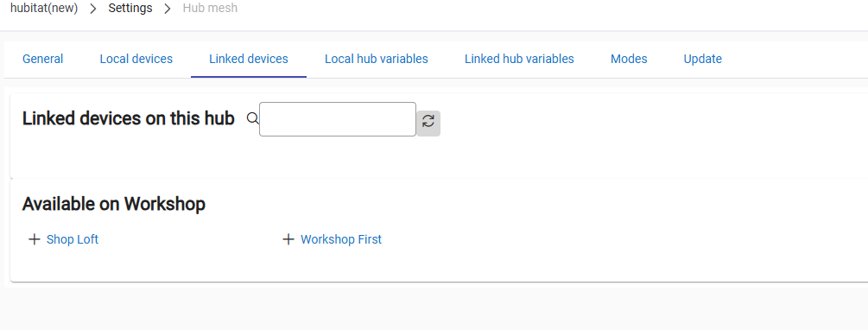Click the breadcrumb chevron after Settings
The width and height of the screenshot is (868, 330).
168,9
